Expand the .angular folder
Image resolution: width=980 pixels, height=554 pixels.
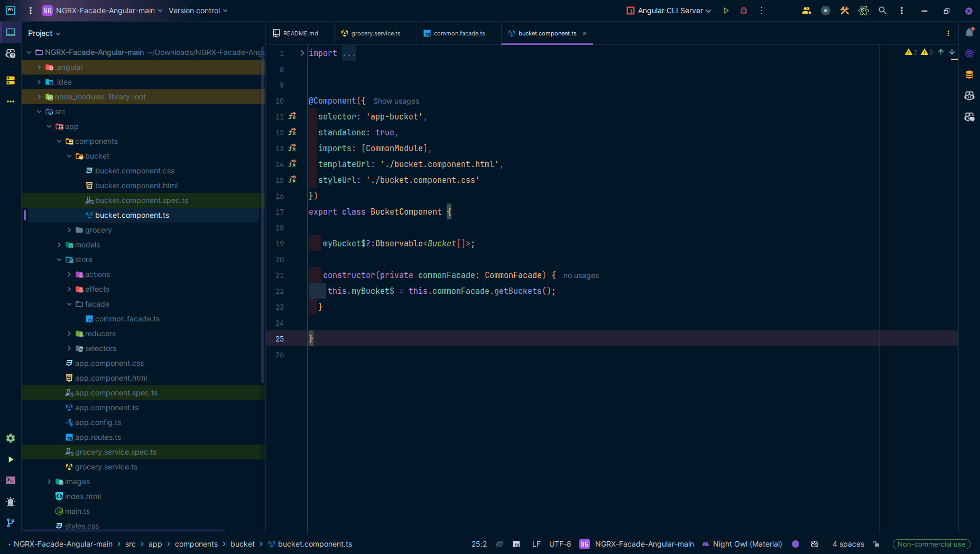click(39, 67)
